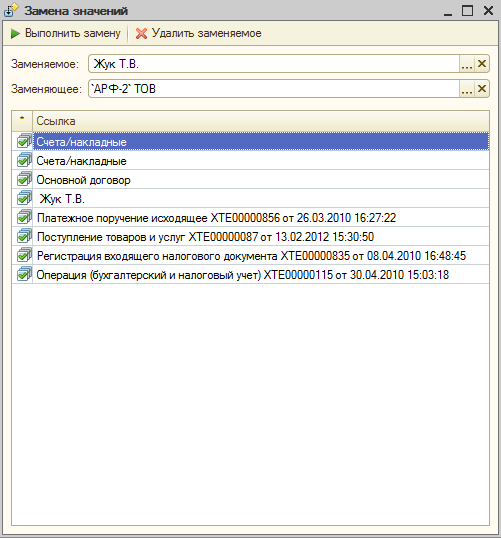Screen dimensions: 501x538
Task: Uncheck the Жук Т.В. list row checkbox
Action: pyautogui.click(x=24, y=198)
